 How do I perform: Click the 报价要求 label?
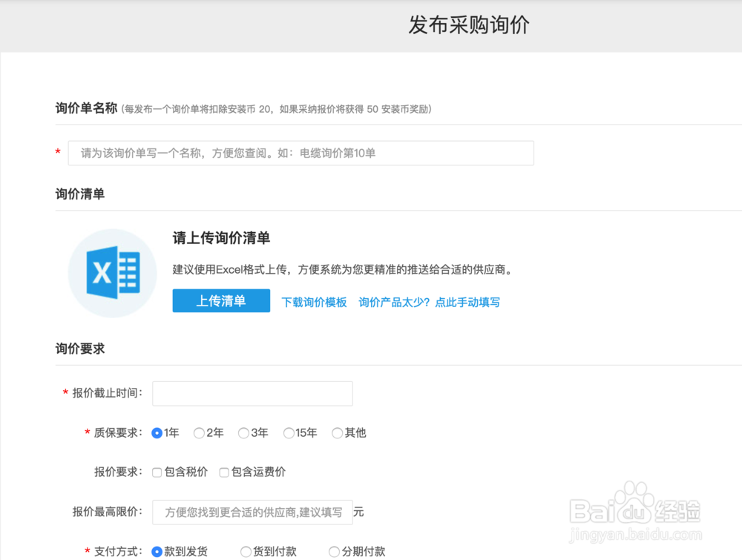[118, 472]
